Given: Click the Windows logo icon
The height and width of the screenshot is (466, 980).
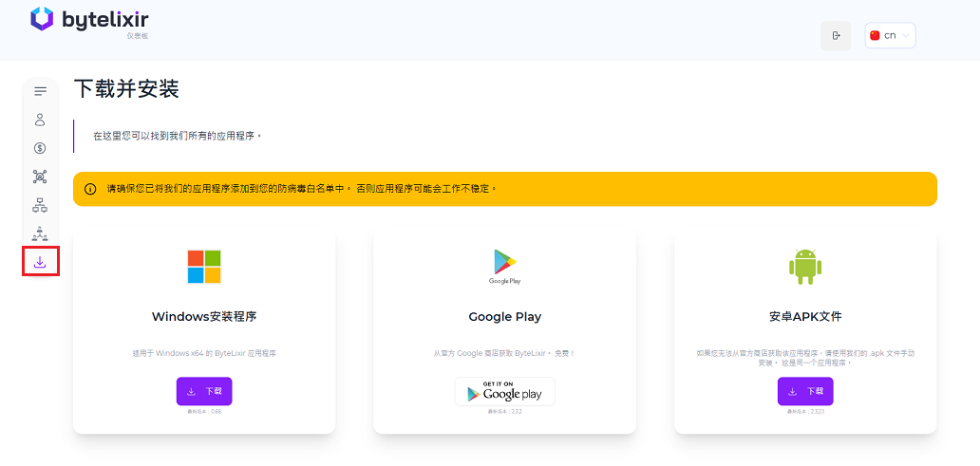Looking at the screenshot, I should pyautogui.click(x=204, y=267).
